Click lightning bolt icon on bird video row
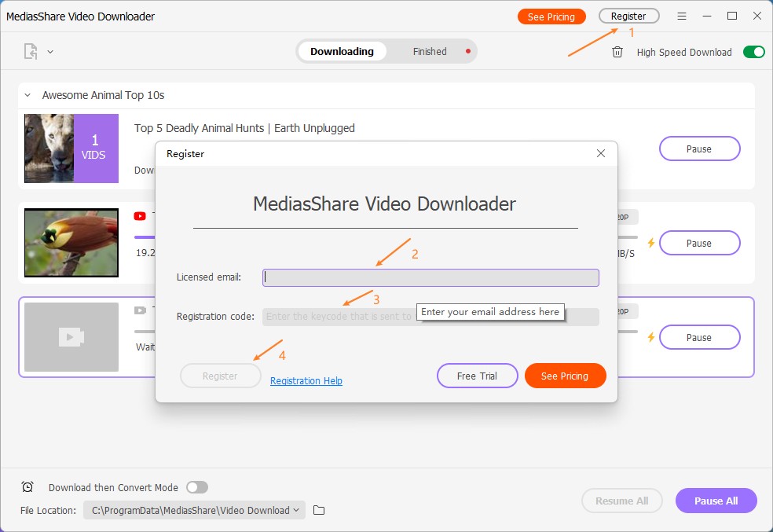The width and height of the screenshot is (773, 532). point(650,243)
